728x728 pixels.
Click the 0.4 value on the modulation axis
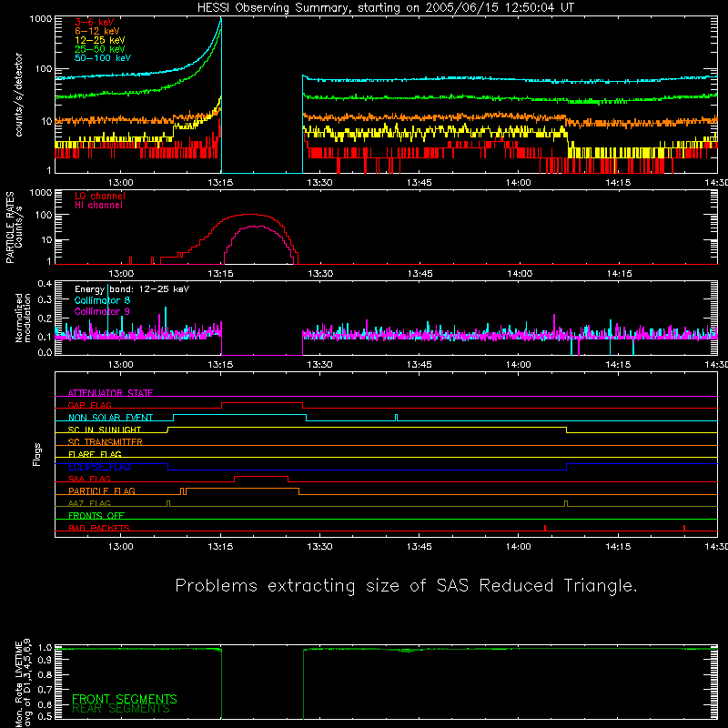[x=45, y=283]
